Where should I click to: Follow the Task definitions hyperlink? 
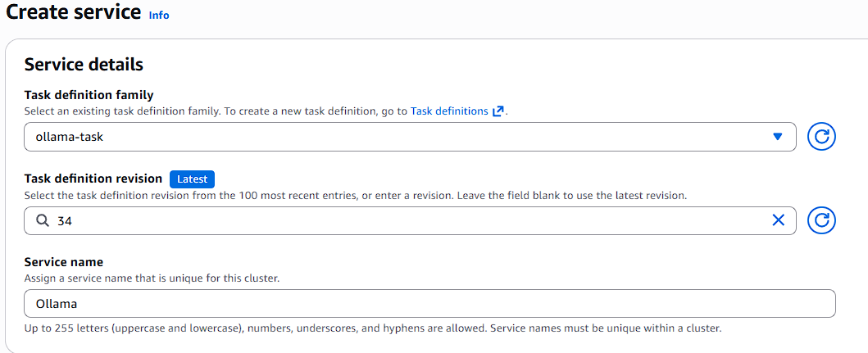point(449,111)
